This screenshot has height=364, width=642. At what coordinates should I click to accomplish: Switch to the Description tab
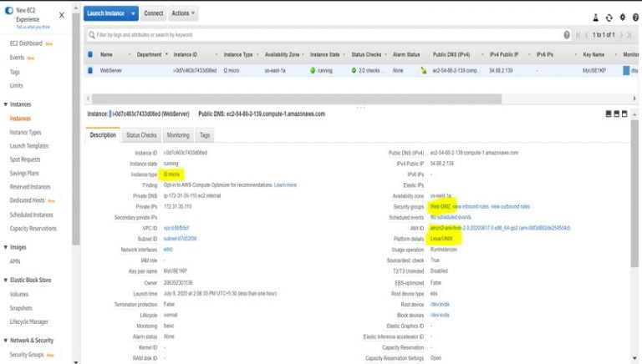[103, 135]
